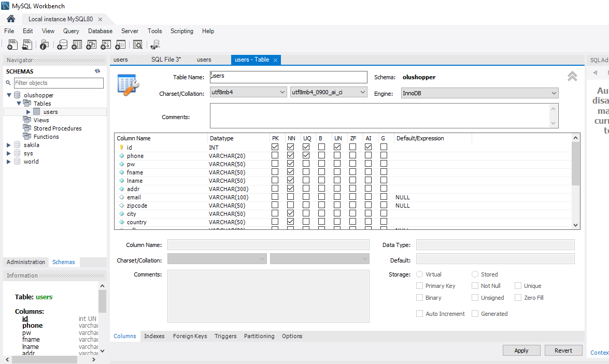Open the Options tab

coord(292,336)
